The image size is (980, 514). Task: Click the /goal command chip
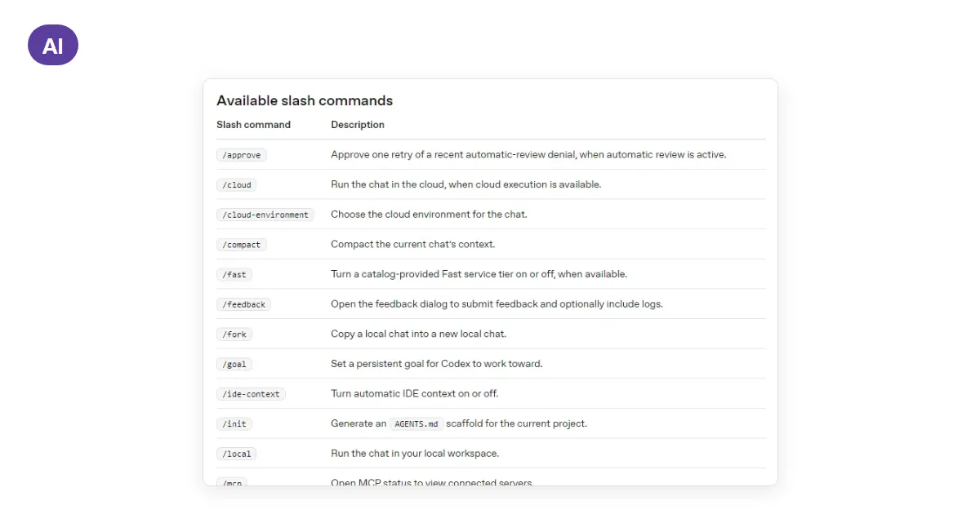pos(234,364)
